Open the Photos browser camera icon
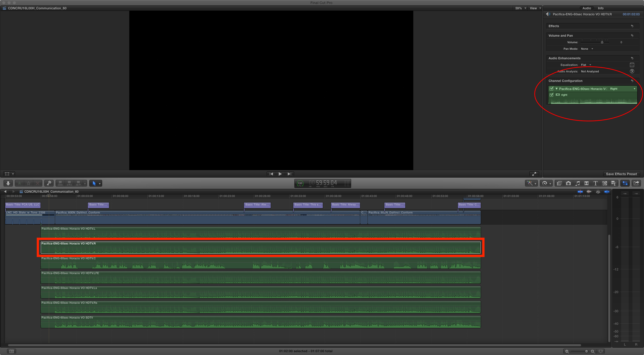The height and width of the screenshot is (355, 644). (568, 183)
